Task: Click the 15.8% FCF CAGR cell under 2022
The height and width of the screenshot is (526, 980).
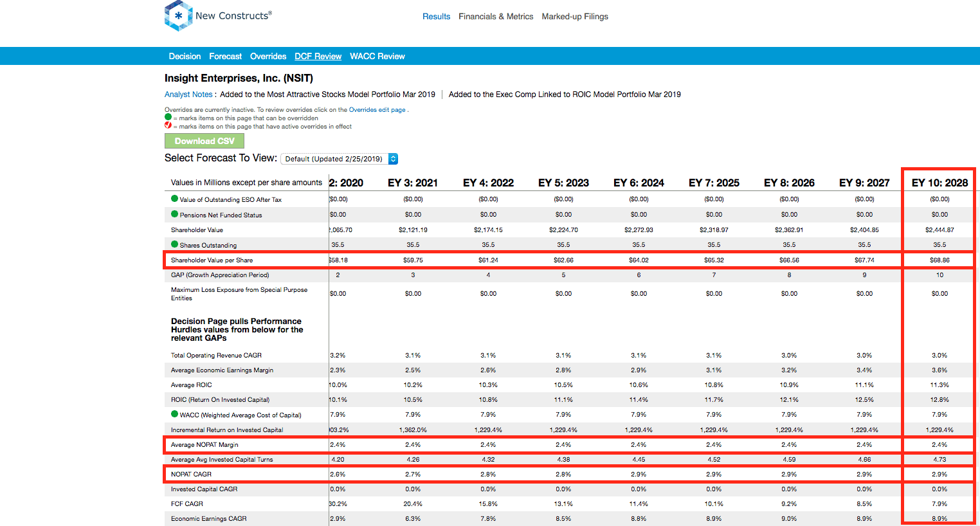Action: (x=488, y=504)
